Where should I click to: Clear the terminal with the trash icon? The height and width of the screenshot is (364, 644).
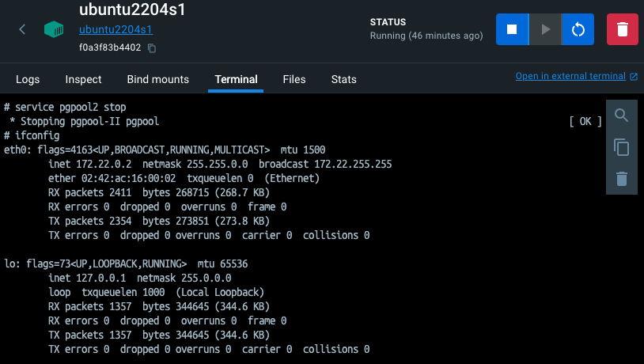(x=621, y=179)
